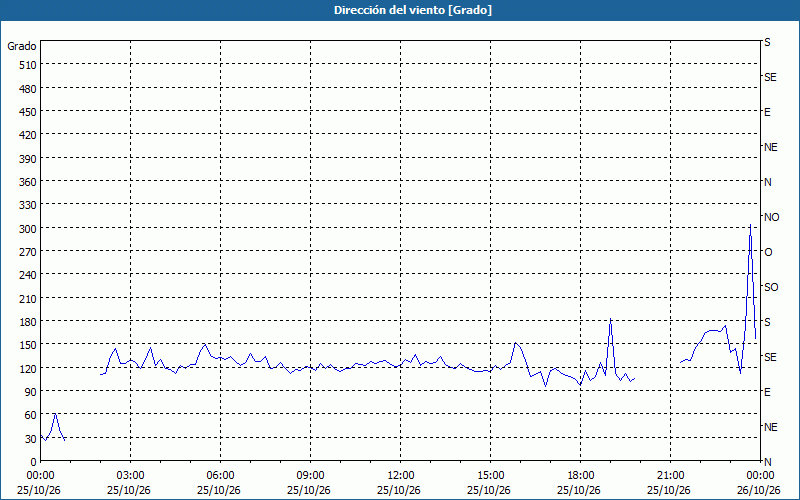Select the O compass label on right axis
This screenshot has width=800, height=500.
point(768,253)
